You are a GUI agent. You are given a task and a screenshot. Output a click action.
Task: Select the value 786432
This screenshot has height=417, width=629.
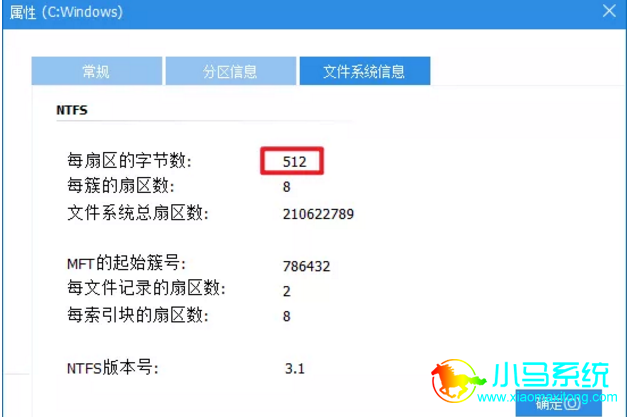(x=306, y=266)
